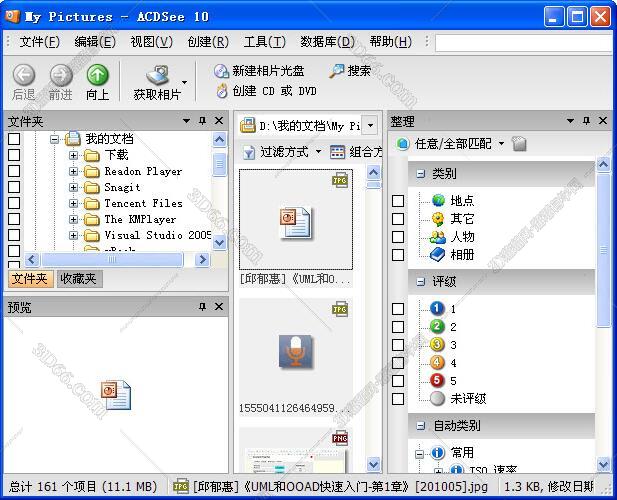Collapse the 类别 section

(x=421, y=174)
